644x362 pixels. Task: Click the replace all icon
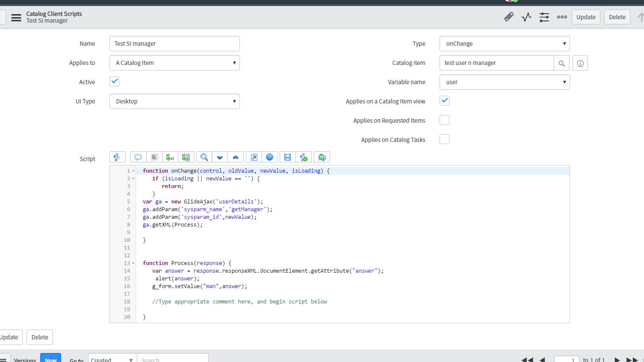tap(186, 157)
